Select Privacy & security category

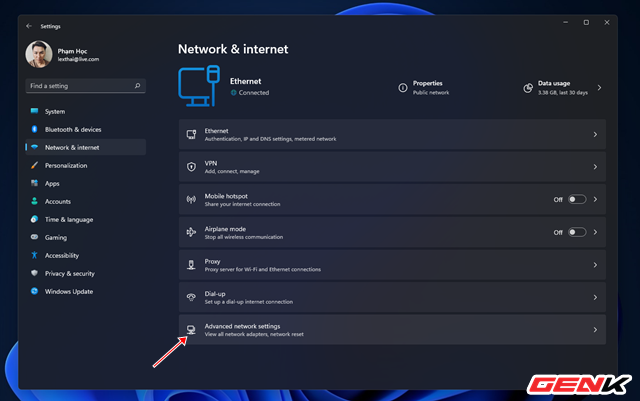[86, 273]
